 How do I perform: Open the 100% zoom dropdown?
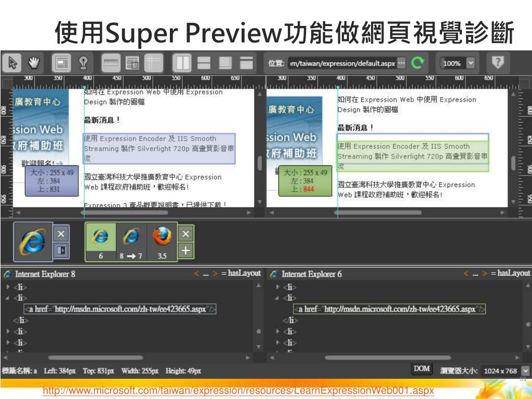point(470,63)
